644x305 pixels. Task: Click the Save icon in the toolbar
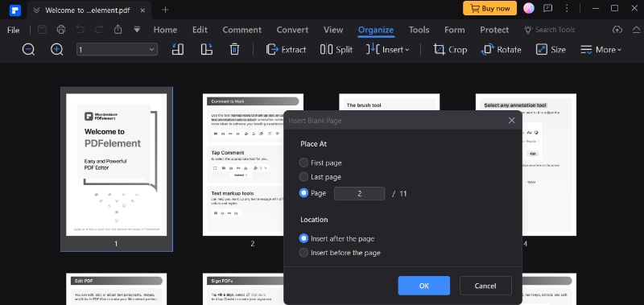tap(42, 30)
